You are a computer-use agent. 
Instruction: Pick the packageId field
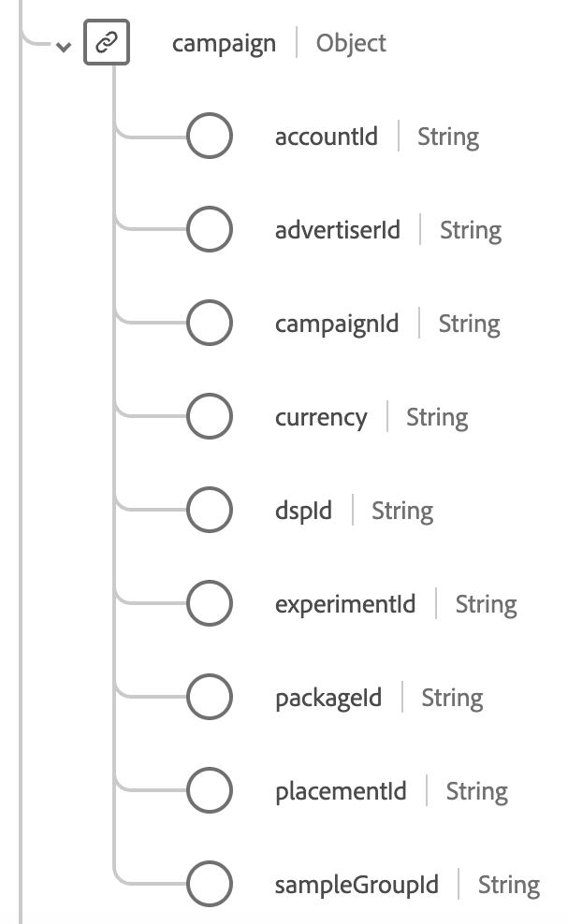point(328,698)
